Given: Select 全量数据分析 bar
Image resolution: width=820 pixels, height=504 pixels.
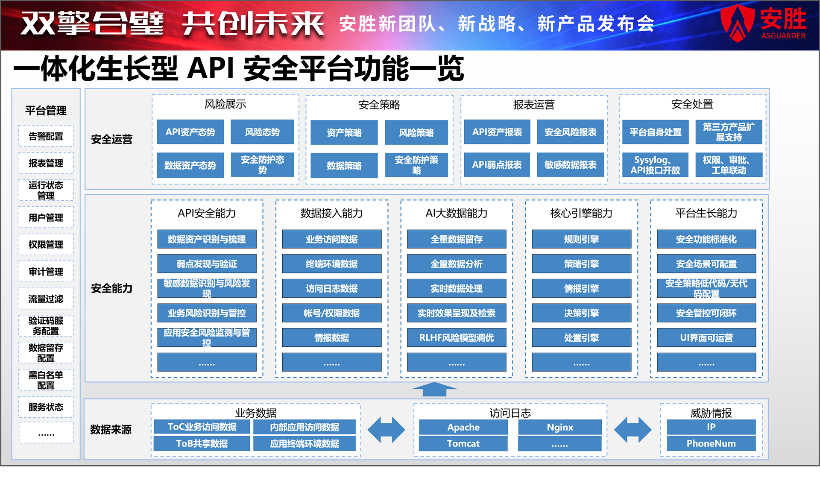Looking at the screenshot, I should [x=457, y=264].
